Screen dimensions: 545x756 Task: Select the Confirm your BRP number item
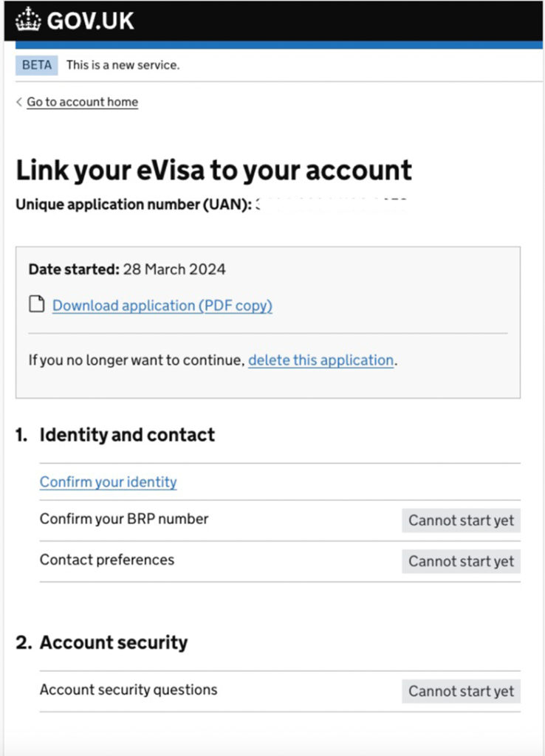click(x=124, y=519)
